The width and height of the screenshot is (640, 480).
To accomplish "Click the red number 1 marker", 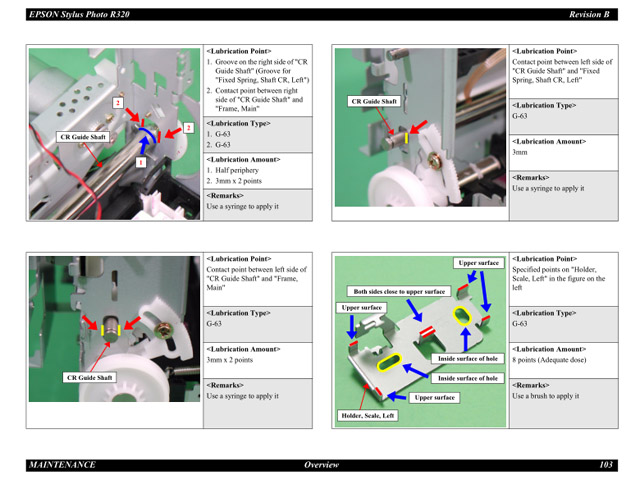I will click(x=141, y=161).
